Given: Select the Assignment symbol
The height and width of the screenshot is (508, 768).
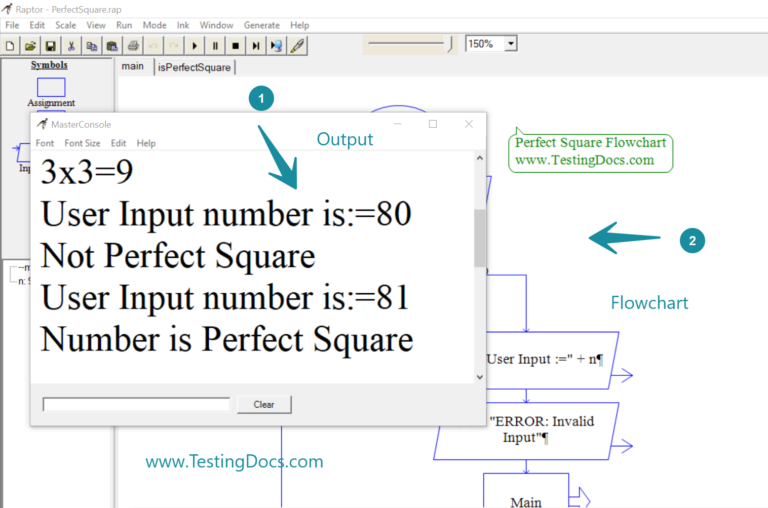Looking at the screenshot, I should [50, 88].
